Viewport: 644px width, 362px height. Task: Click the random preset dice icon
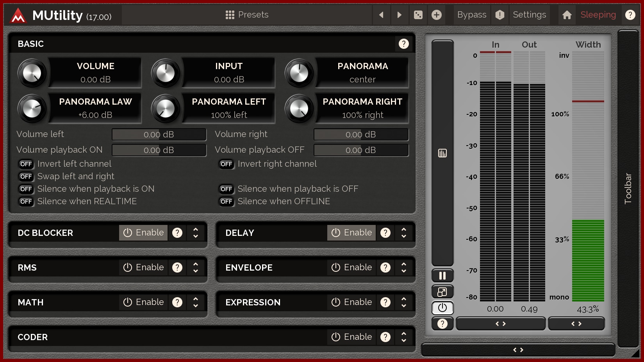[418, 15]
